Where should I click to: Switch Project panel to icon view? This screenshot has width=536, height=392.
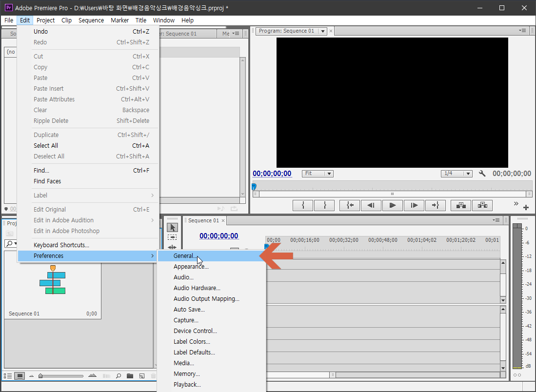pos(20,376)
